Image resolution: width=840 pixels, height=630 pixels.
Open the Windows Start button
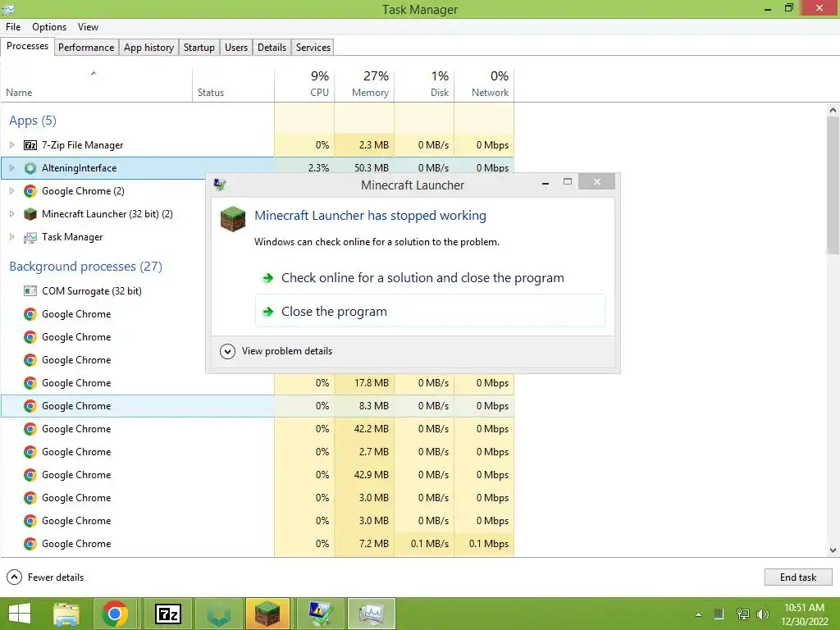tap(21, 614)
